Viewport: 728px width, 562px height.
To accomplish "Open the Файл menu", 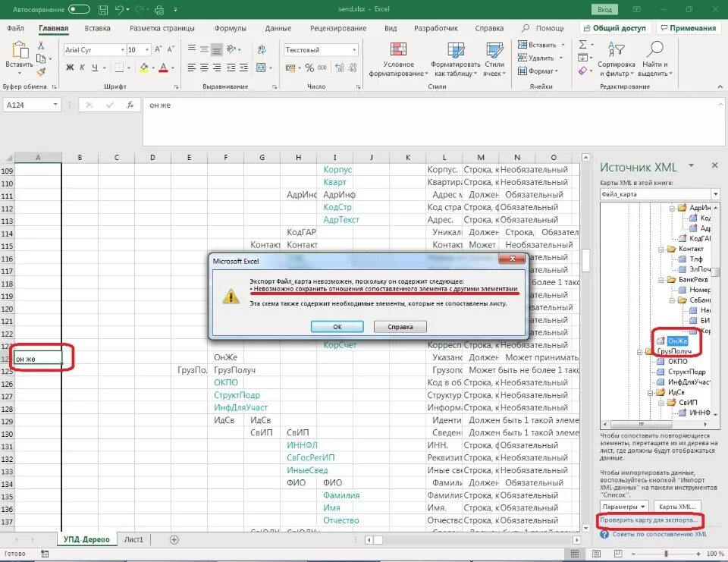I will tap(15, 28).
